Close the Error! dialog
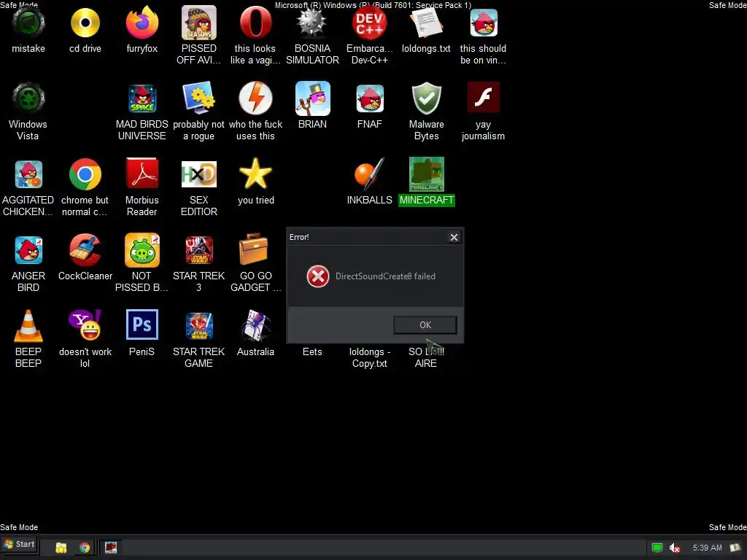The height and width of the screenshot is (560, 747). pyautogui.click(x=454, y=237)
